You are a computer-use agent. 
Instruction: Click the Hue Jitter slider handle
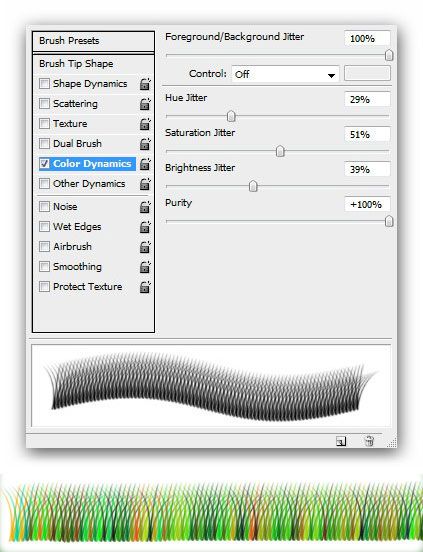click(x=231, y=116)
